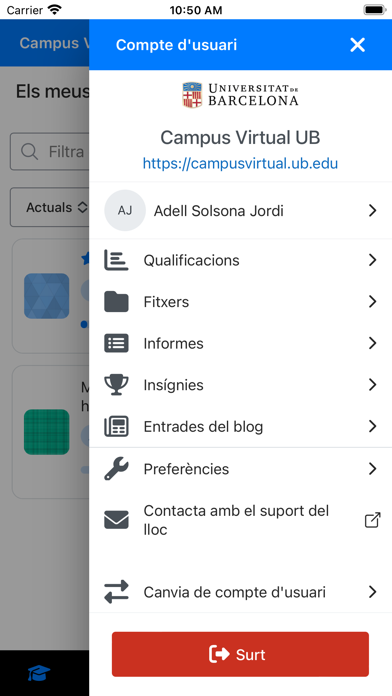Image resolution: width=392 pixels, height=696 pixels.
Task: Select the Informes list icon
Action: (x=116, y=344)
